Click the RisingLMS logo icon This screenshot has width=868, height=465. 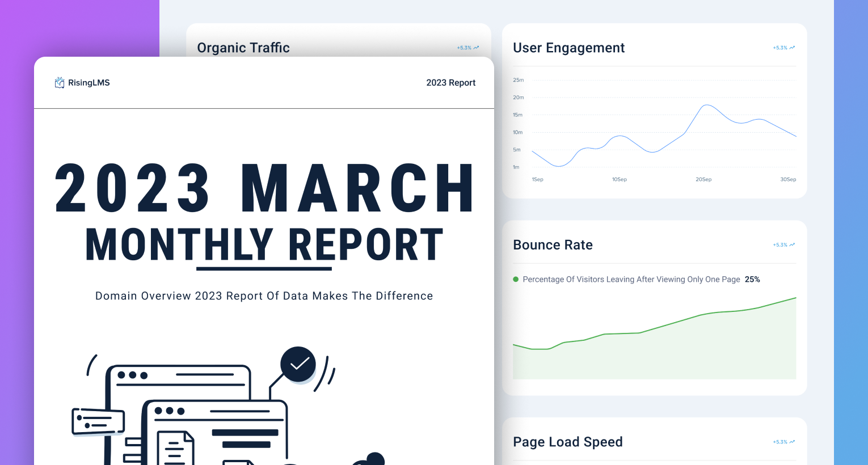tap(60, 83)
